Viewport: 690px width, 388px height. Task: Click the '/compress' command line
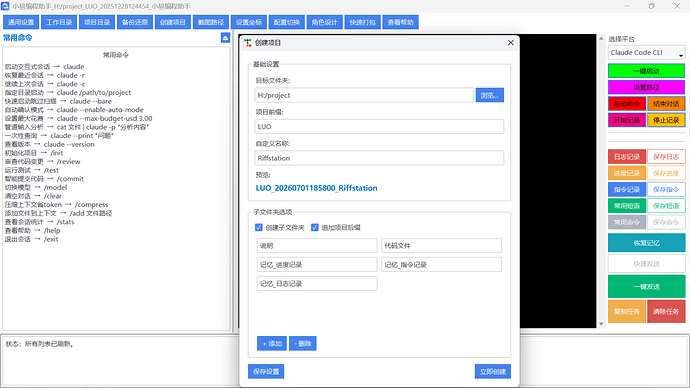[56, 205]
